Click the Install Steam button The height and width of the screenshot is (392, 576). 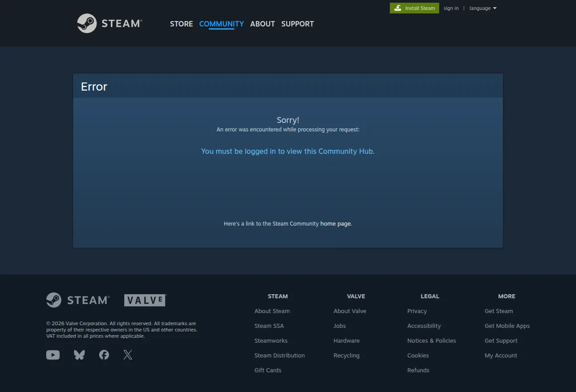tap(415, 8)
